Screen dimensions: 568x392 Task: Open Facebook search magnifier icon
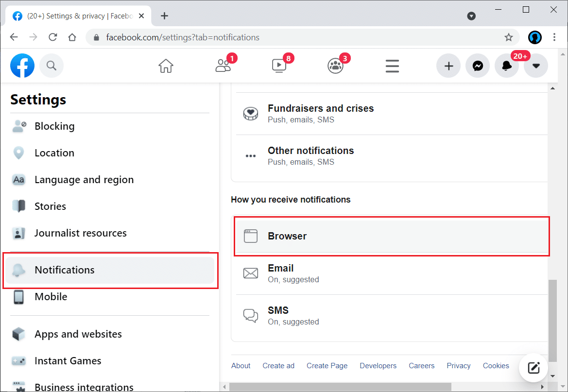pyautogui.click(x=52, y=66)
